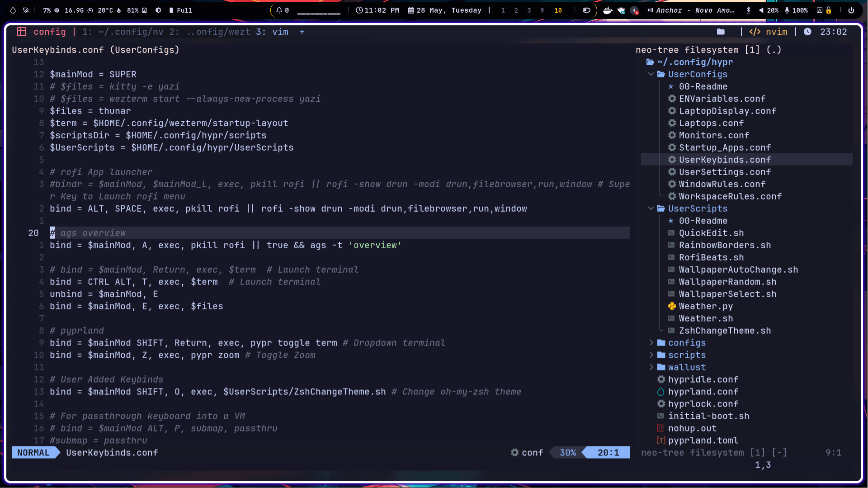Image resolution: width=868 pixels, height=488 pixels.
Task: Expand the configs folder
Action: coord(651,343)
